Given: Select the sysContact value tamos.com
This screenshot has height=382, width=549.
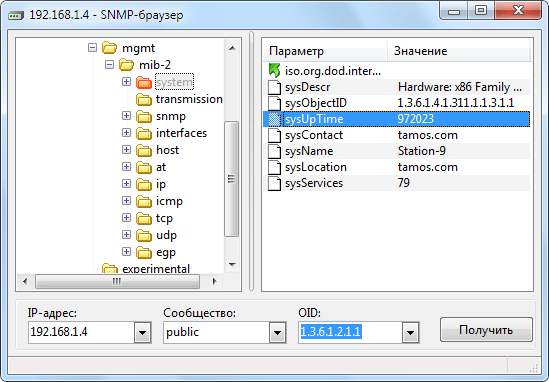Looking at the screenshot, I should tap(428, 135).
